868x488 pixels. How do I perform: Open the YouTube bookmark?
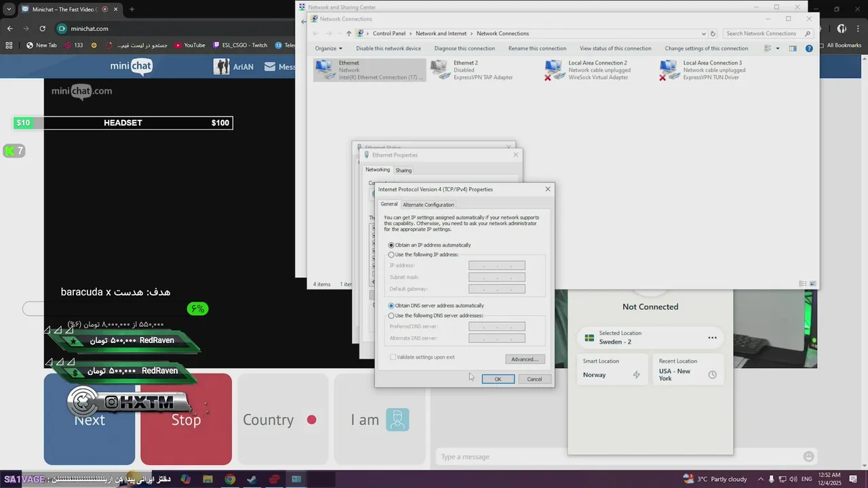click(190, 45)
